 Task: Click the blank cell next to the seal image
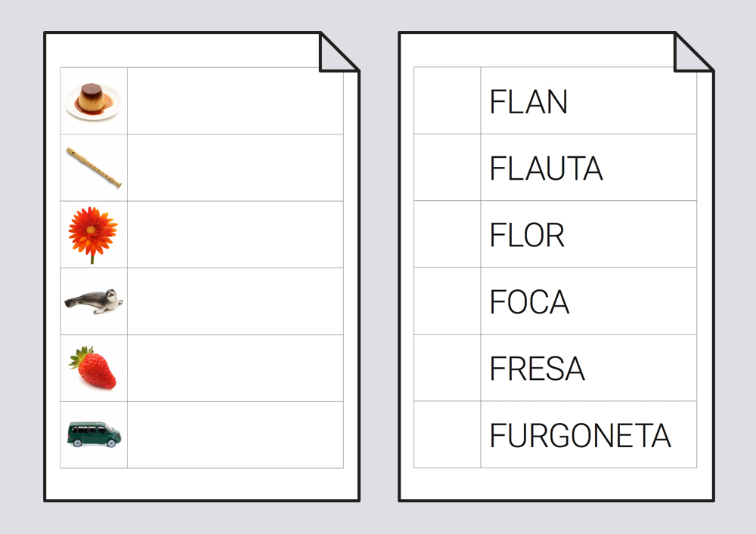pyautogui.click(x=235, y=301)
